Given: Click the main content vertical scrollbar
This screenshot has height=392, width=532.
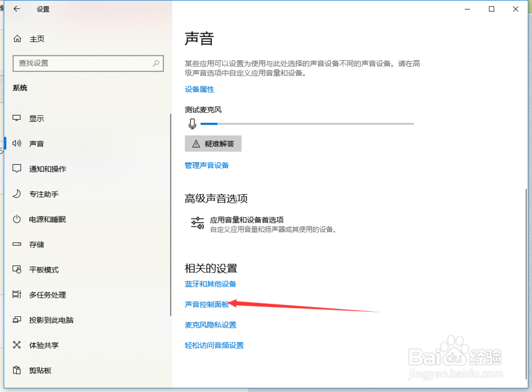Looking at the screenshot, I should 526,284.
